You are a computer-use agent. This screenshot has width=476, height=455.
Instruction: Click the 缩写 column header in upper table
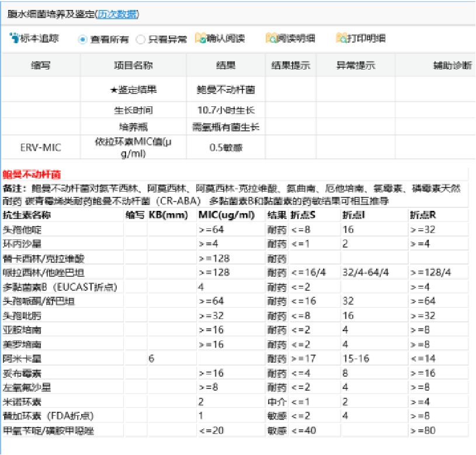pyautogui.click(x=40, y=65)
